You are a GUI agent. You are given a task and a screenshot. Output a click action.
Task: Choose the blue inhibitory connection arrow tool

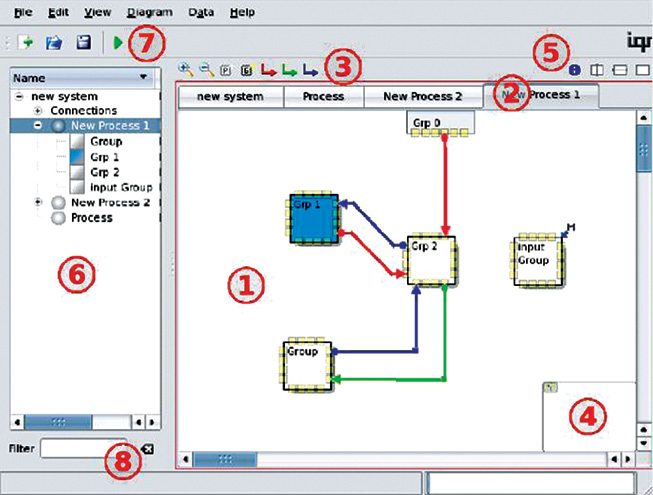click(310, 70)
